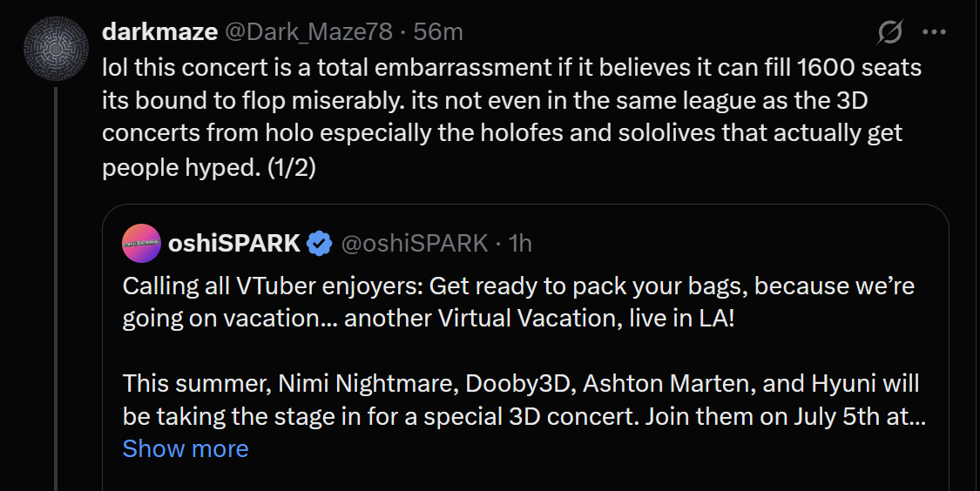Click the Grok explain-post icon
Screen dimensions: 980x491
(x=889, y=33)
